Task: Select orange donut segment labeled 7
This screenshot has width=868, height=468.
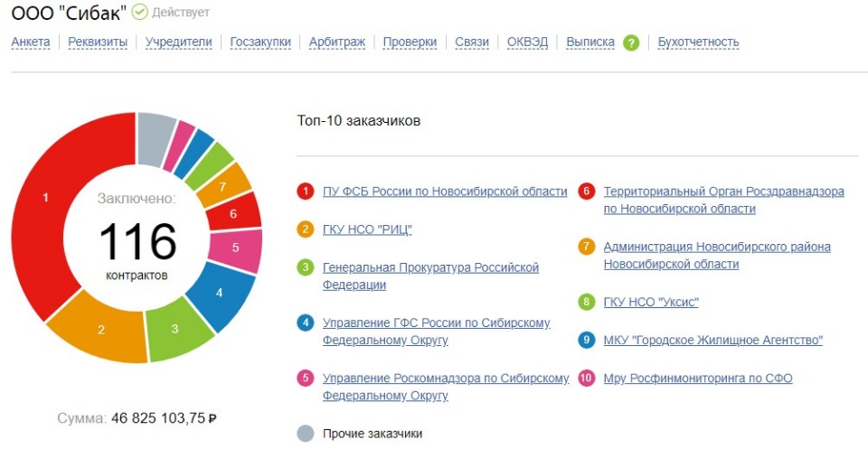Action: (222, 187)
